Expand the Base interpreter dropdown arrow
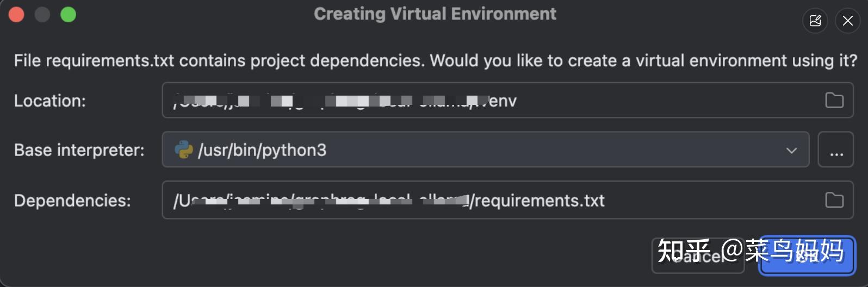 791,150
